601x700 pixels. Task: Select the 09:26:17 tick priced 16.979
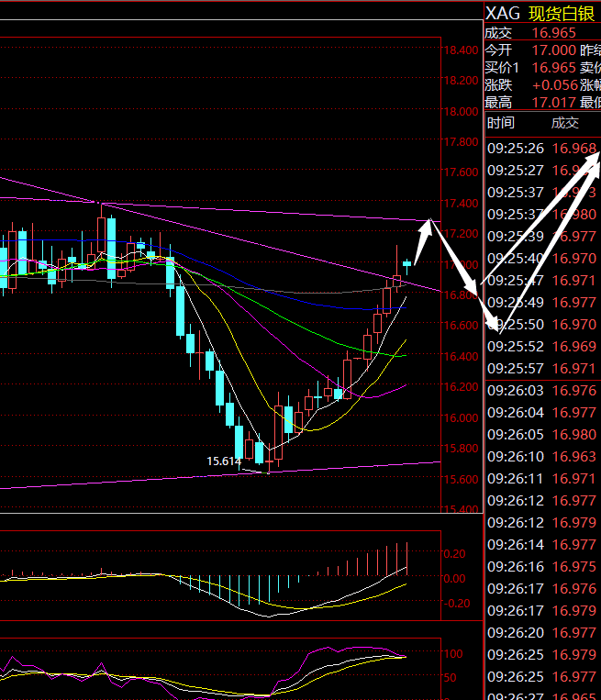tap(542, 610)
